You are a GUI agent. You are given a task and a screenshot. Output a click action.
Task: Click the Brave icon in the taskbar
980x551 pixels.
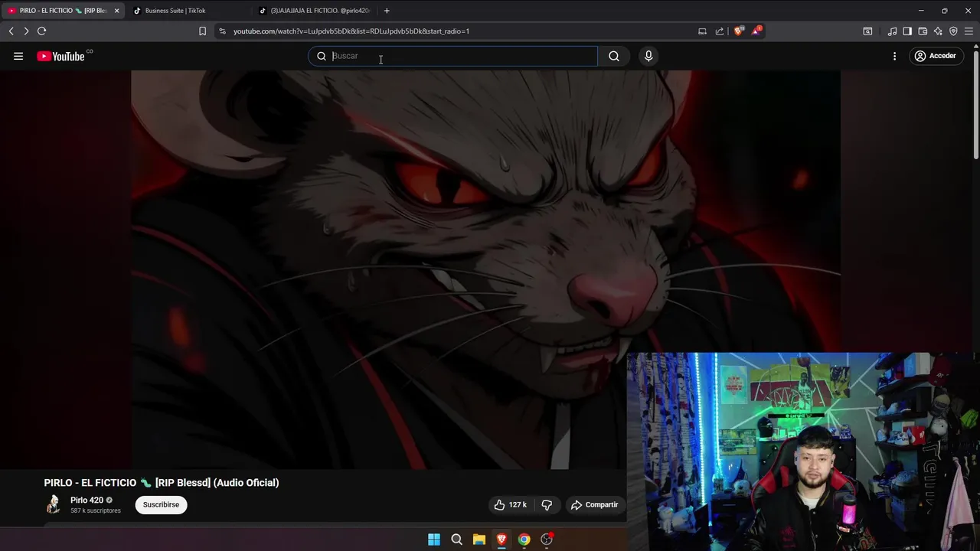coord(501,540)
